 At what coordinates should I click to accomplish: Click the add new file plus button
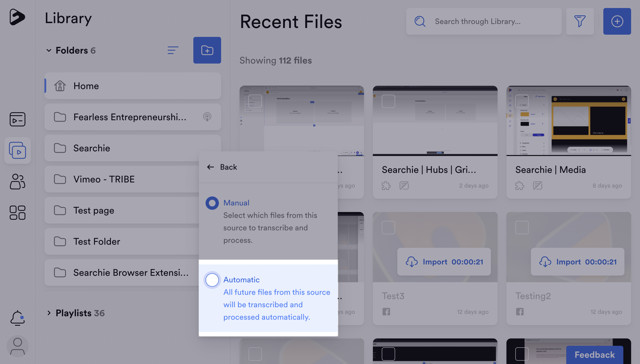tap(617, 21)
